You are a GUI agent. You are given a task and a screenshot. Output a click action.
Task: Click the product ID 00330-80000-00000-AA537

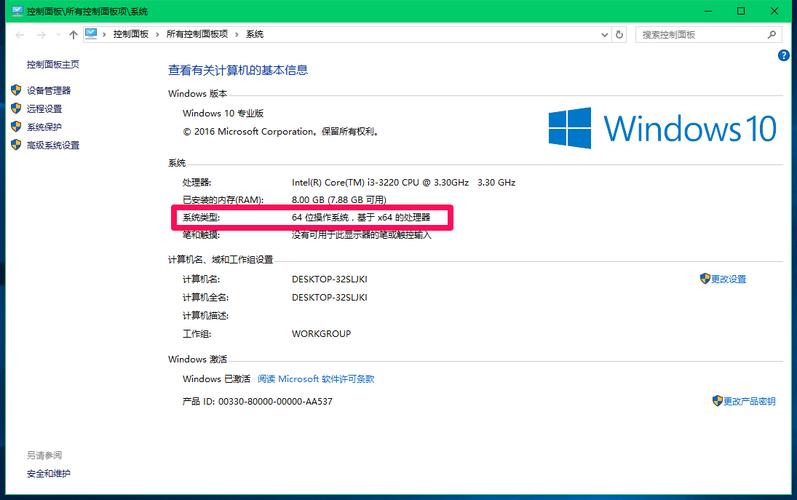[275, 401]
